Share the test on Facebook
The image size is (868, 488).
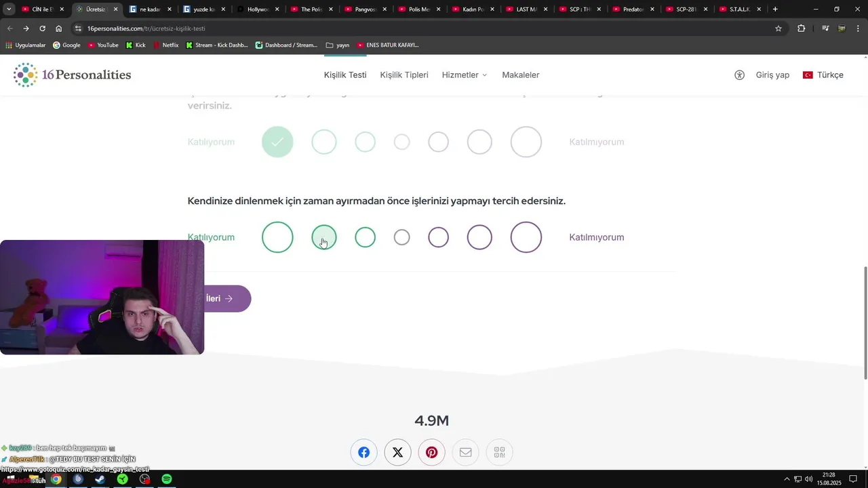(x=364, y=452)
